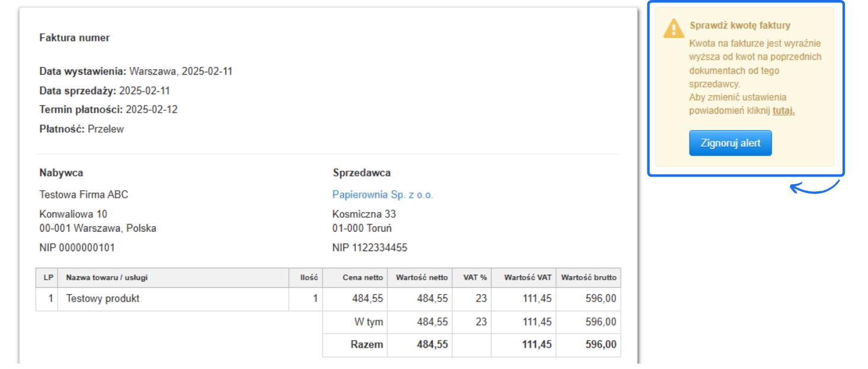Select the alert title Sprawdź kwotę faktury
868x369 pixels.
tap(740, 25)
